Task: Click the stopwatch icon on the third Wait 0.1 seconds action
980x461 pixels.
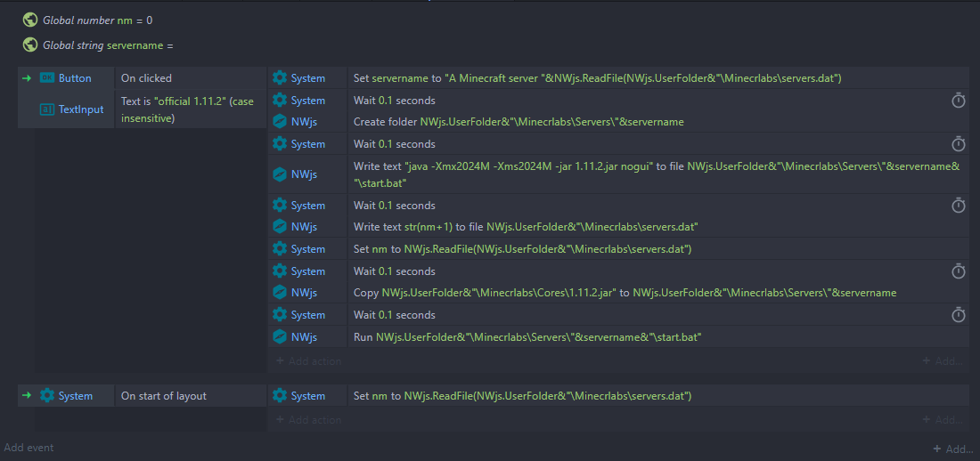Action: [x=958, y=205]
